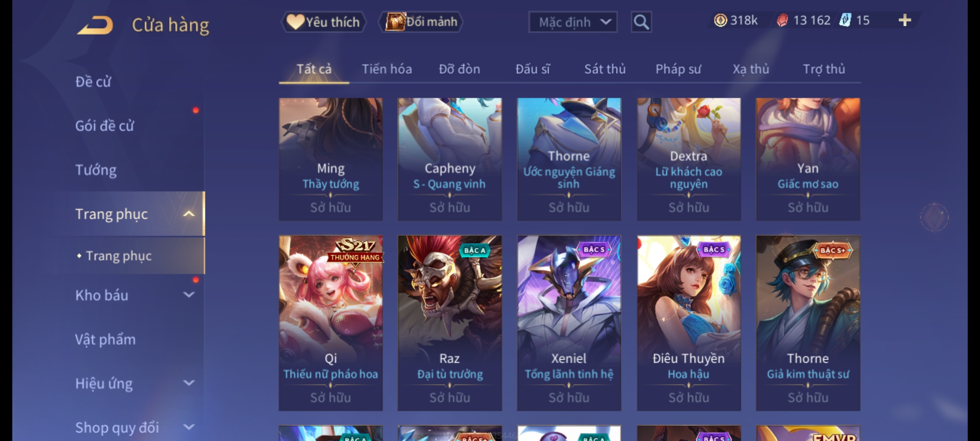This screenshot has width=980, height=441.
Task: Open Đổi mảnh chest exchange
Action: tap(421, 22)
